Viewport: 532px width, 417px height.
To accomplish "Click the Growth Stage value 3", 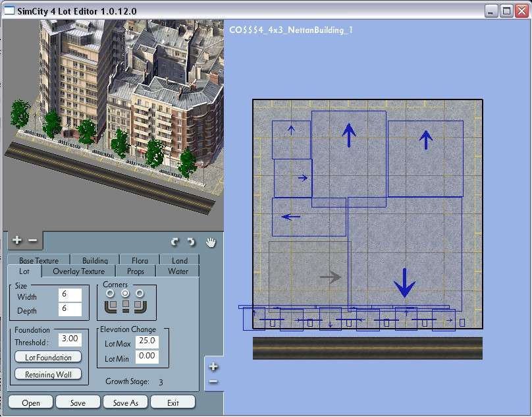I will (x=161, y=382).
